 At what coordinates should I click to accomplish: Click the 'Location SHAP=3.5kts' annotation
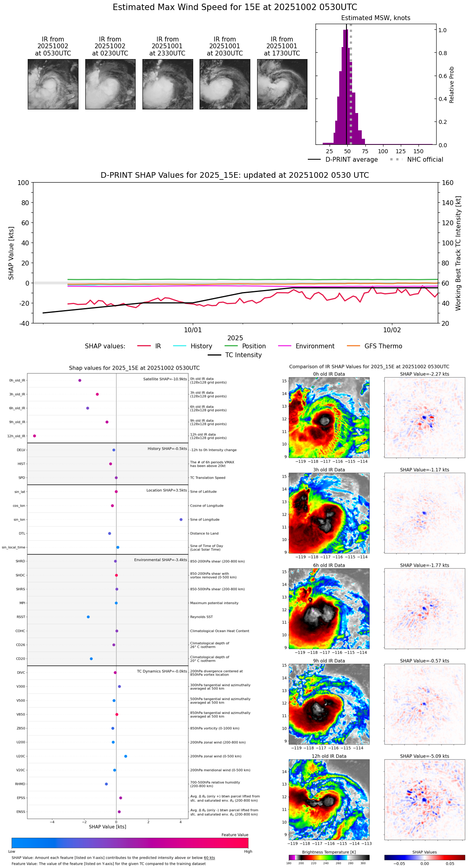pyautogui.click(x=167, y=490)
